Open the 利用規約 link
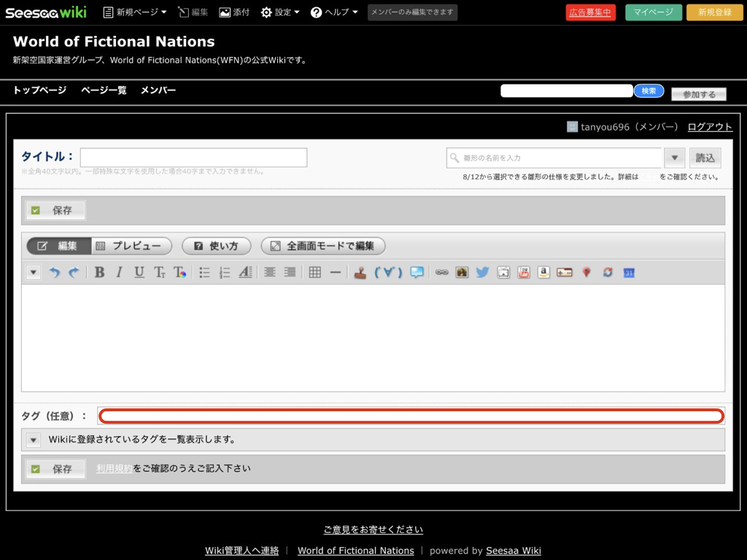747x560 pixels. point(115,469)
